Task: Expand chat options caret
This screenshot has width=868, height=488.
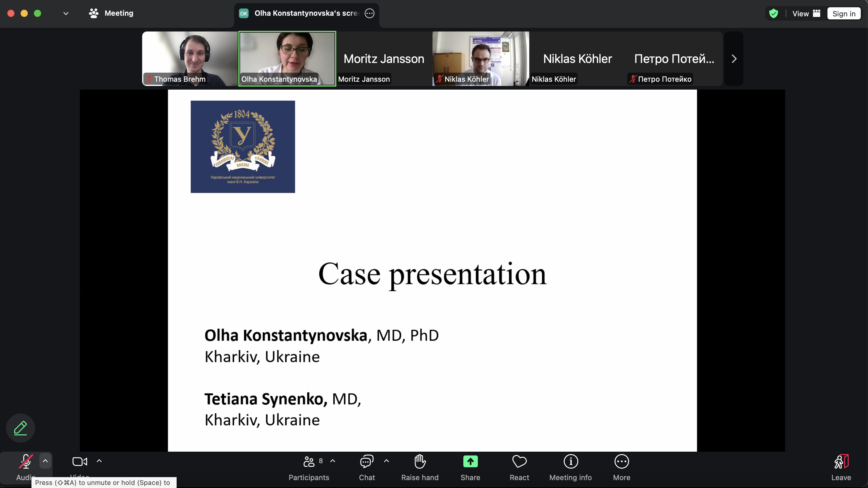Action: (386, 461)
